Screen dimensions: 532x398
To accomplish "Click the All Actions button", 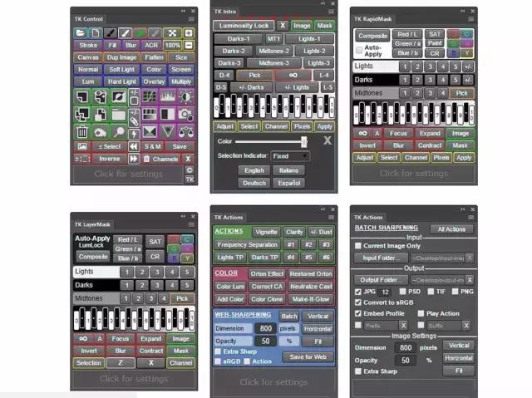I will (x=451, y=229).
